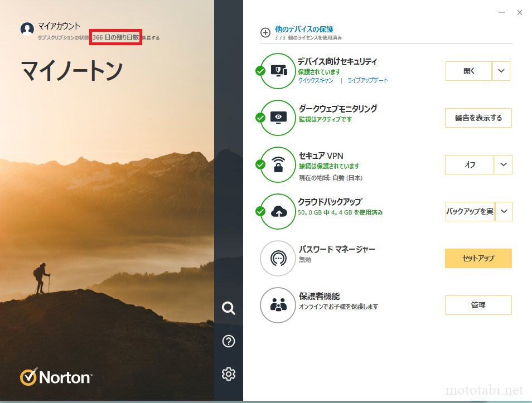Select the Device Security shield icon
Image resolution: width=532 pixels, height=403 pixels.
(278, 71)
